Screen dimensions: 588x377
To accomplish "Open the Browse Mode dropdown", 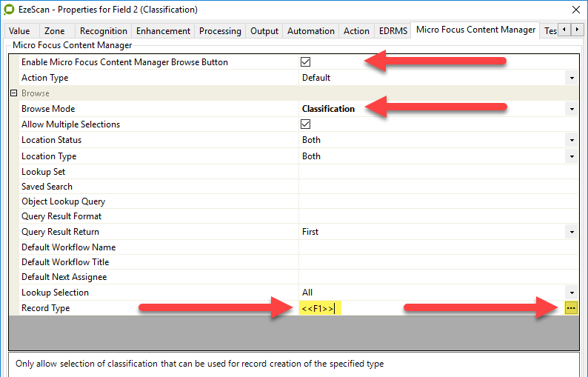I will click(x=571, y=109).
